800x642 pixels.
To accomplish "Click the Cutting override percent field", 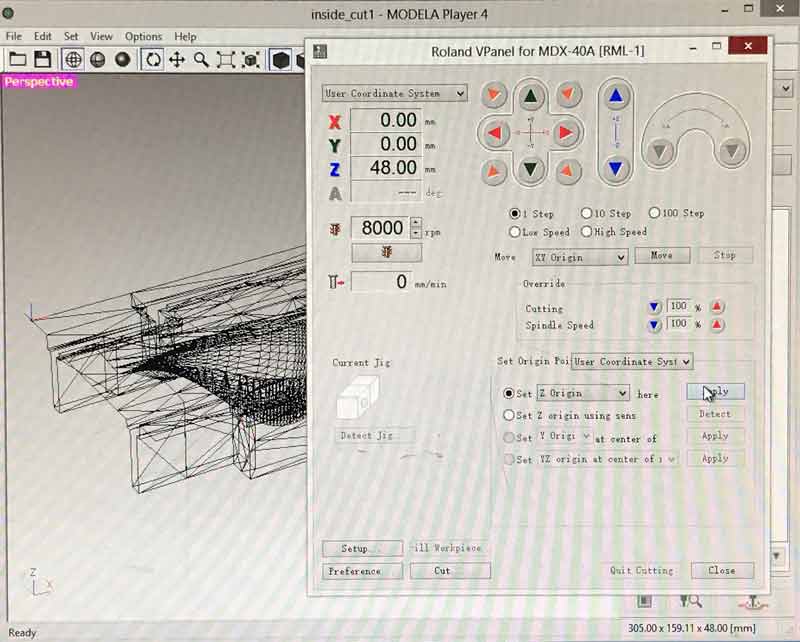I will coord(679,306).
